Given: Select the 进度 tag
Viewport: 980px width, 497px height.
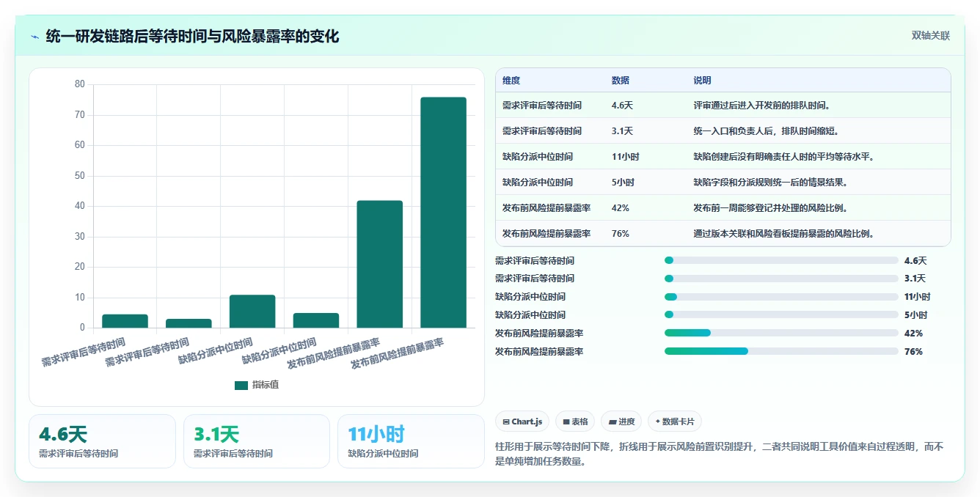Looking at the screenshot, I should click(621, 421).
